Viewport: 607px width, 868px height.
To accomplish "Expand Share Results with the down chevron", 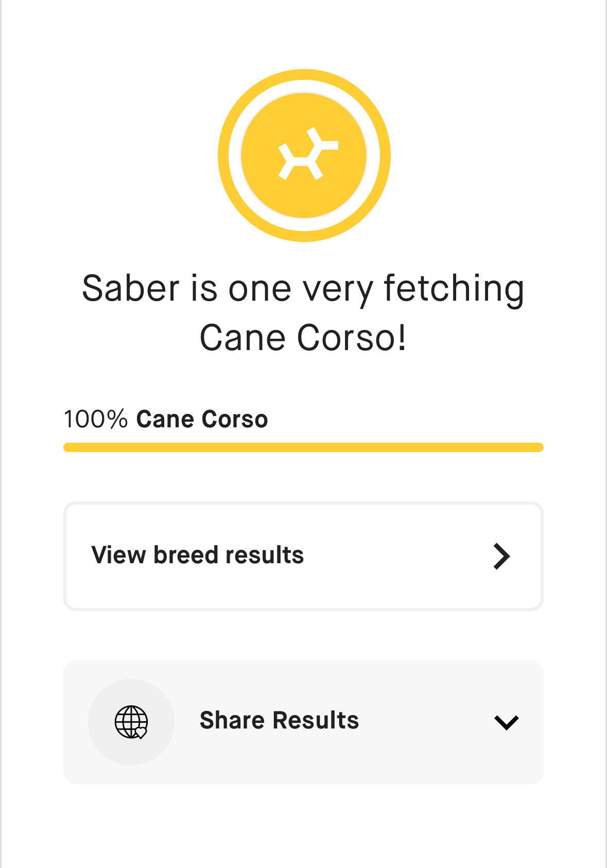I will (506, 722).
